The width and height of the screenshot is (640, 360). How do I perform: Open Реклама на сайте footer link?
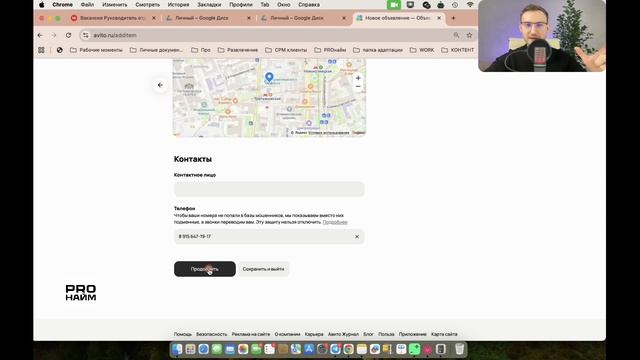[251, 334]
